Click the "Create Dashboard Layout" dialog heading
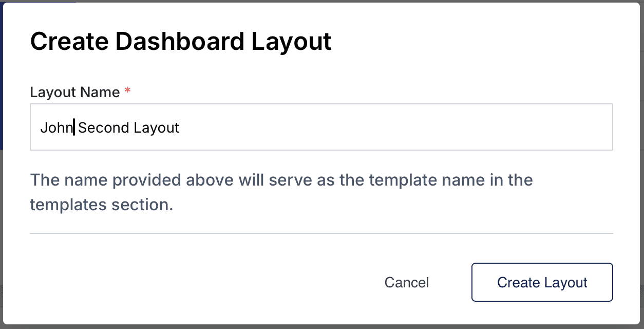Screen dimensions: 644x329 [181, 41]
